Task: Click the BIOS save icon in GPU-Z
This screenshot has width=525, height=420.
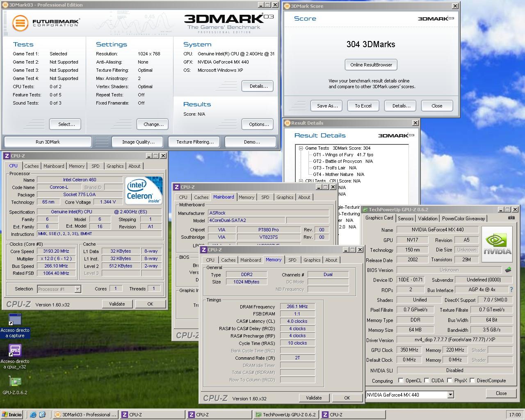Action: pyautogui.click(x=508, y=270)
